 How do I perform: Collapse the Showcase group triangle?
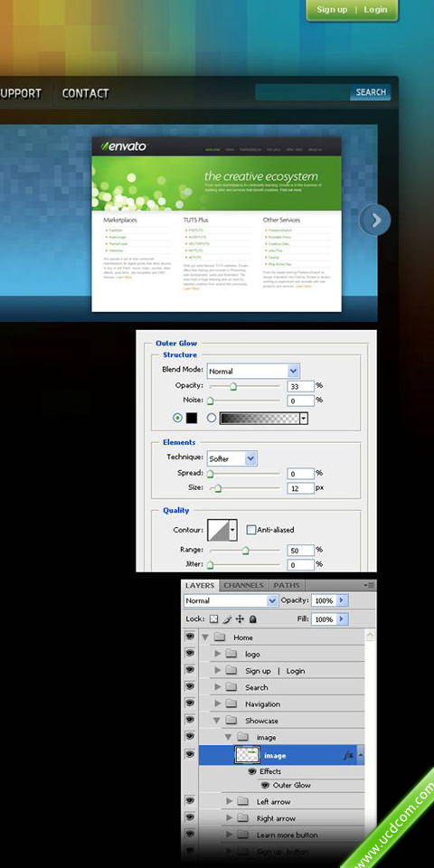click(217, 721)
